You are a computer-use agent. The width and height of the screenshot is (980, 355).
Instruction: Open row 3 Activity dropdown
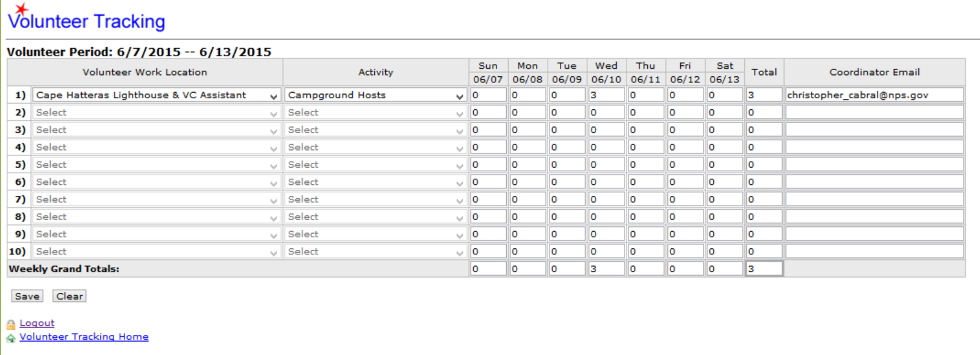(x=376, y=130)
